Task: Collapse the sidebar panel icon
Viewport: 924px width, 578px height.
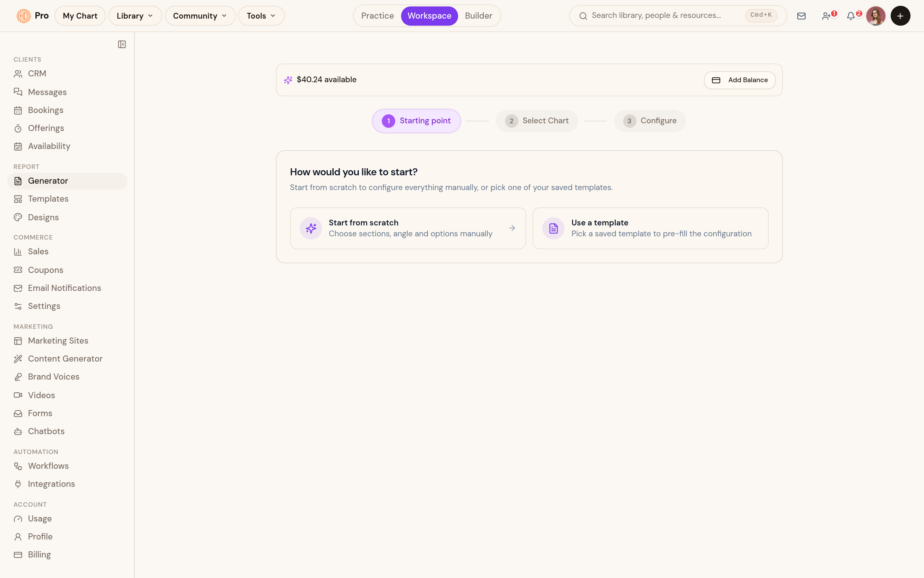Action: pos(122,44)
